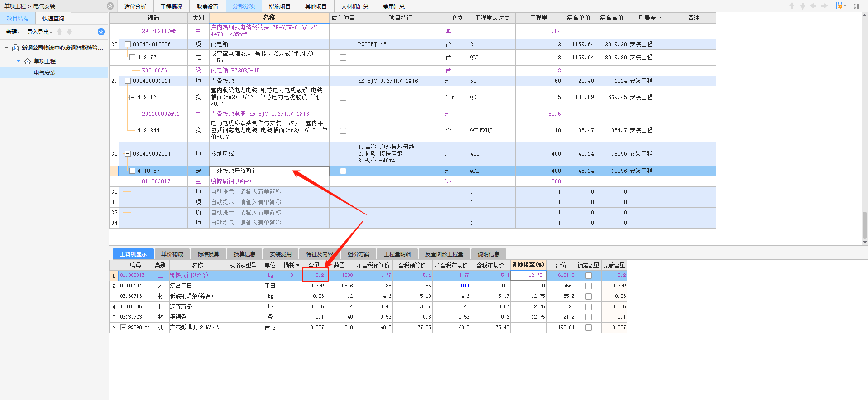Switch to the 费用汇总 tab
The image size is (868, 400).
[x=394, y=6]
